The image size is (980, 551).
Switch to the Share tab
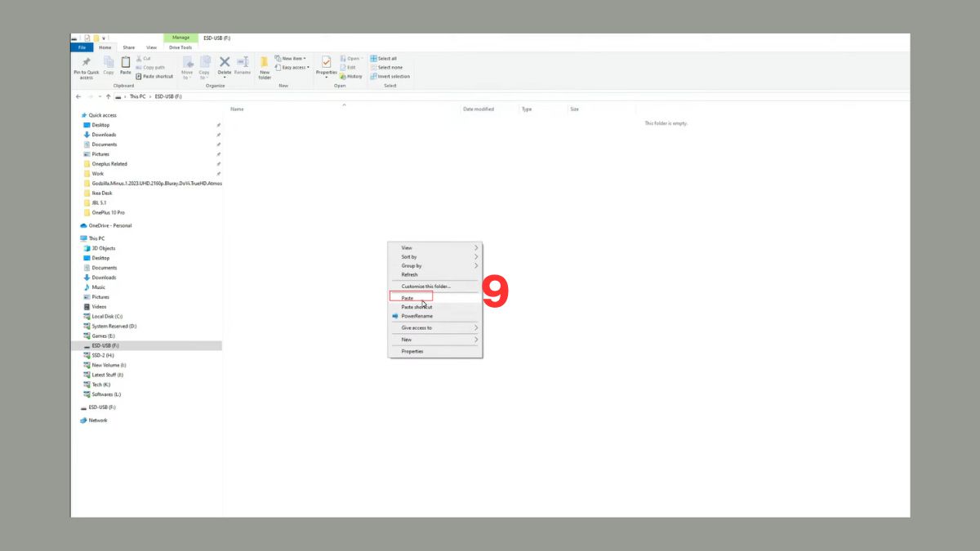pyautogui.click(x=128, y=47)
